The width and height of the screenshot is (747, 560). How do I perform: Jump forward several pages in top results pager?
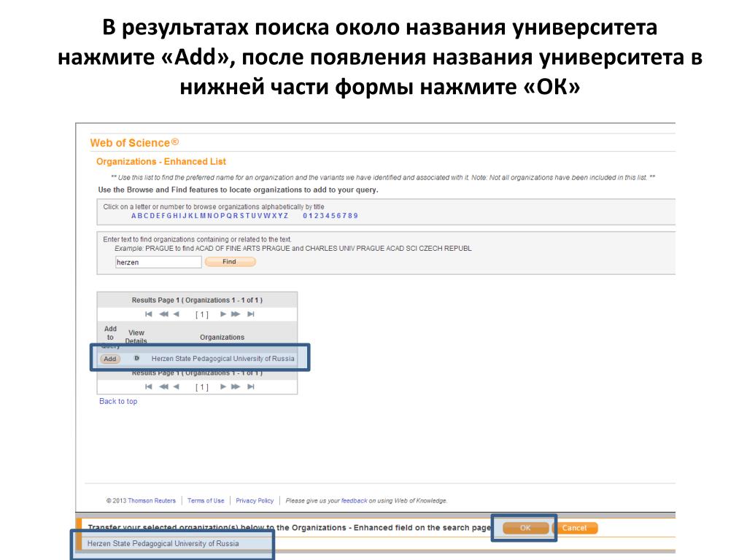click(236, 314)
